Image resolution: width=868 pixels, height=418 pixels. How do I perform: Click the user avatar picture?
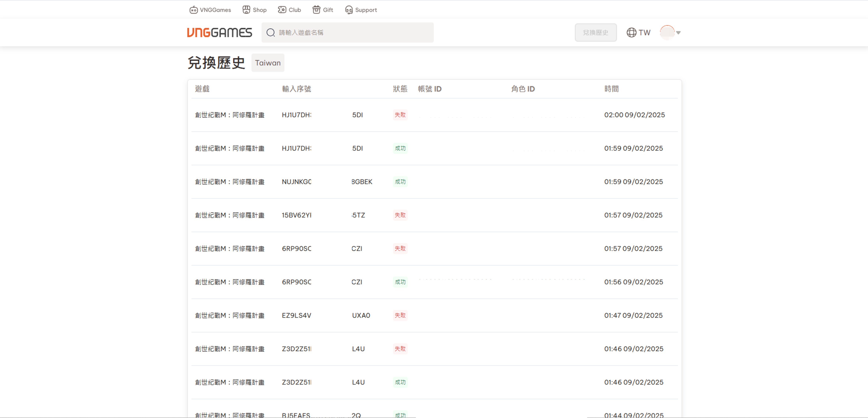pyautogui.click(x=667, y=32)
